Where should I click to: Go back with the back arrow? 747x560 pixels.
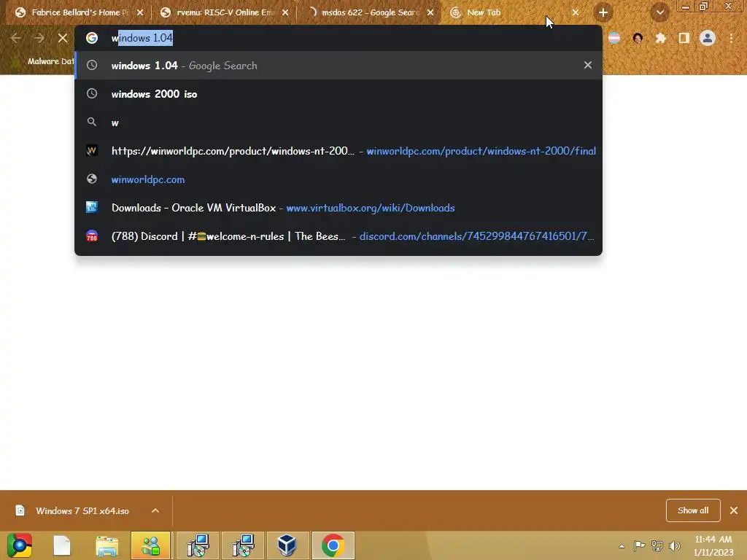15,38
